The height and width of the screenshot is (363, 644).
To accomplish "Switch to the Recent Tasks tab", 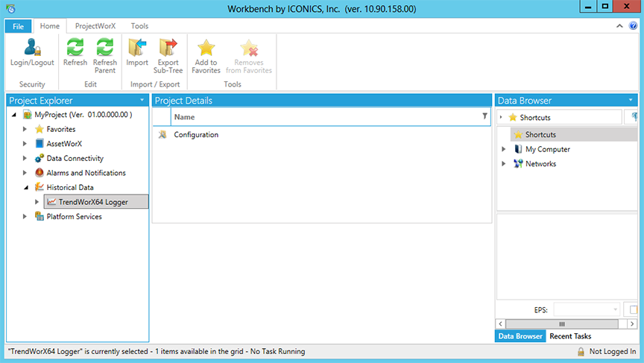I will coord(570,336).
